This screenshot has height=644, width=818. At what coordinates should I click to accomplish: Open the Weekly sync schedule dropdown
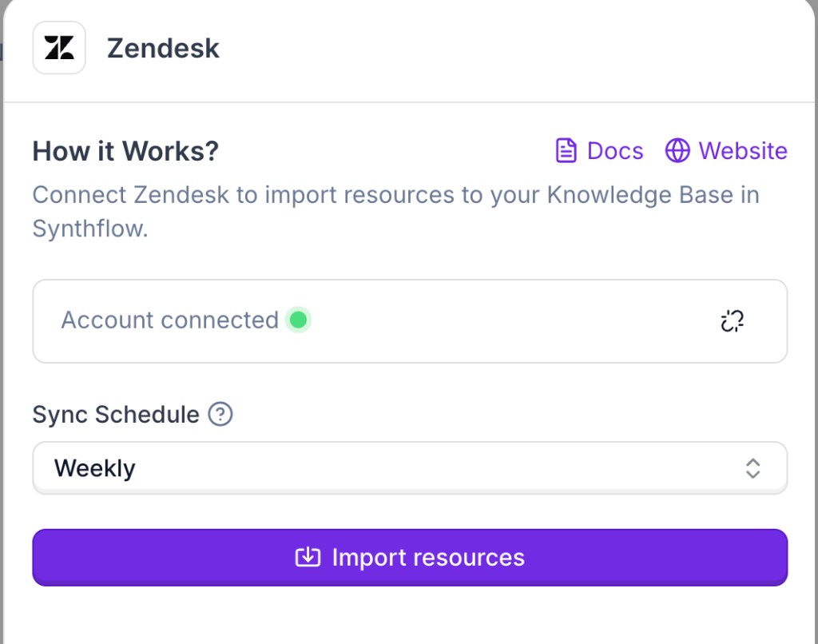pos(410,468)
